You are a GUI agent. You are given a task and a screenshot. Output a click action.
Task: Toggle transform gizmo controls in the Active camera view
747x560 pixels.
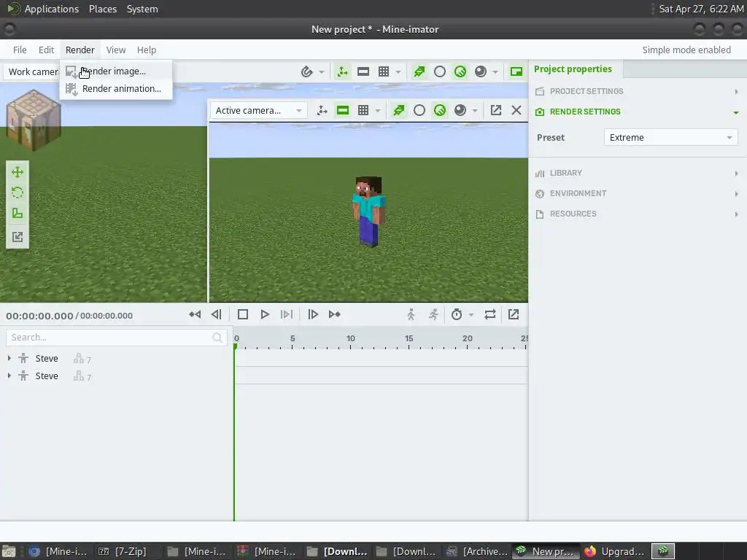click(322, 111)
